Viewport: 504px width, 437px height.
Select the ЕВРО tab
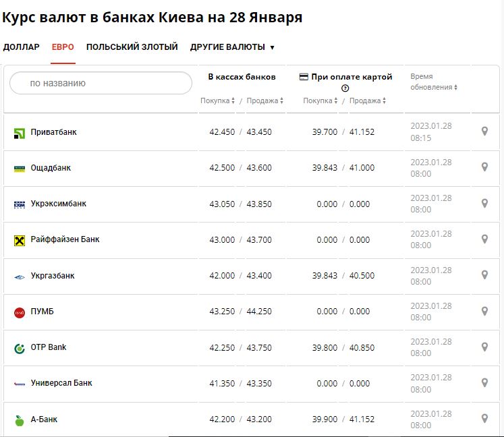coord(63,47)
